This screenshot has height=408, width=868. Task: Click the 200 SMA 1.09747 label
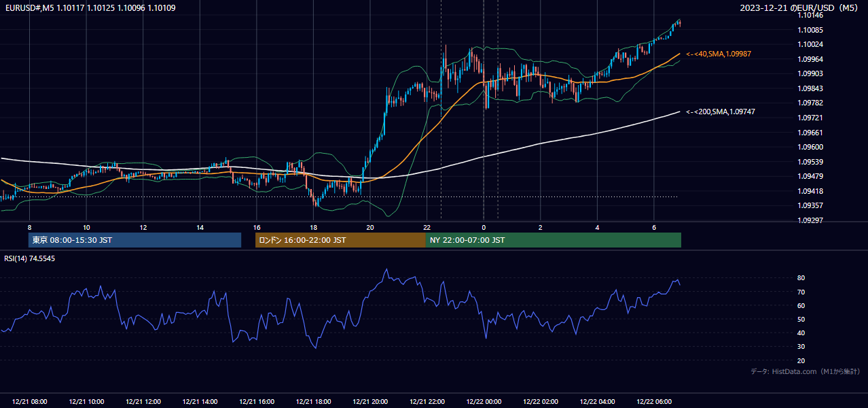720,112
